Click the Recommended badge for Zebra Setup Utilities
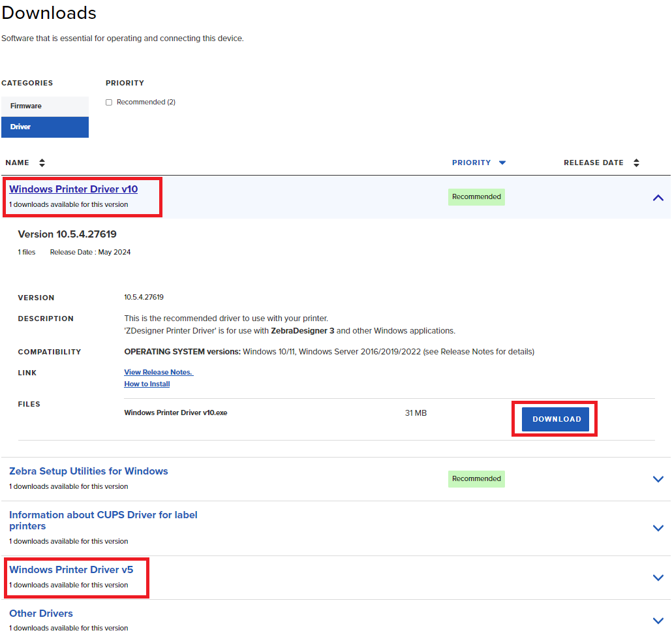 pyautogui.click(x=476, y=478)
